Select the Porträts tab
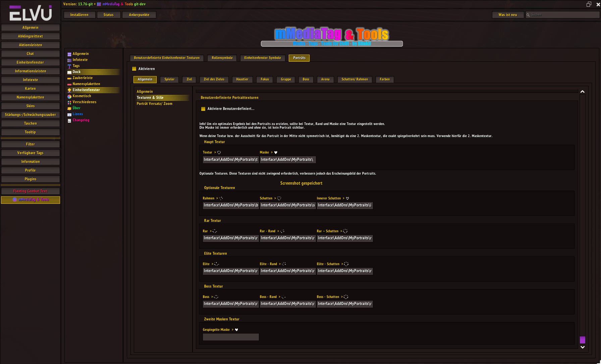The height and width of the screenshot is (364, 601). 299,58
